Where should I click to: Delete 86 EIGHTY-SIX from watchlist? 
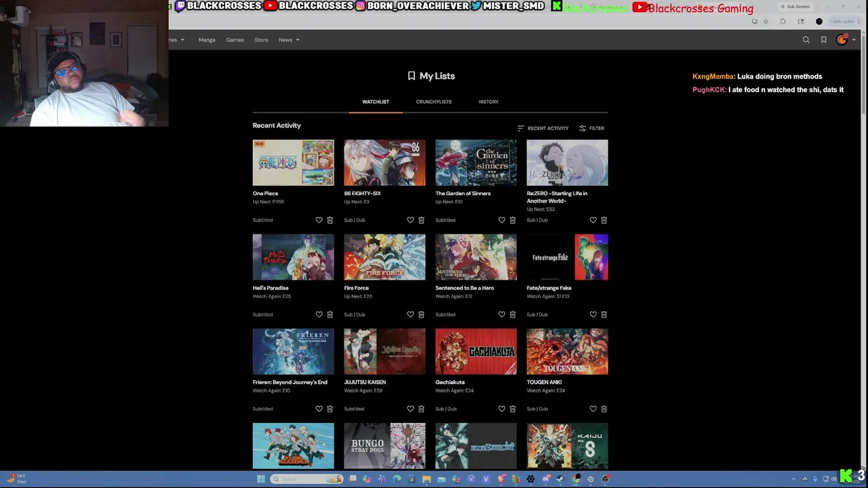click(421, 220)
